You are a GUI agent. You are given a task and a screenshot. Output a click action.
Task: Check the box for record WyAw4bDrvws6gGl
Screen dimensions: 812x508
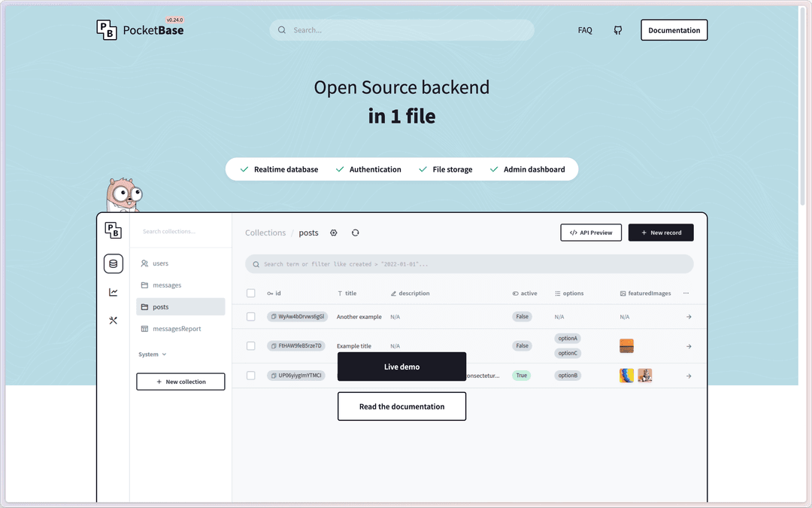point(251,317)
